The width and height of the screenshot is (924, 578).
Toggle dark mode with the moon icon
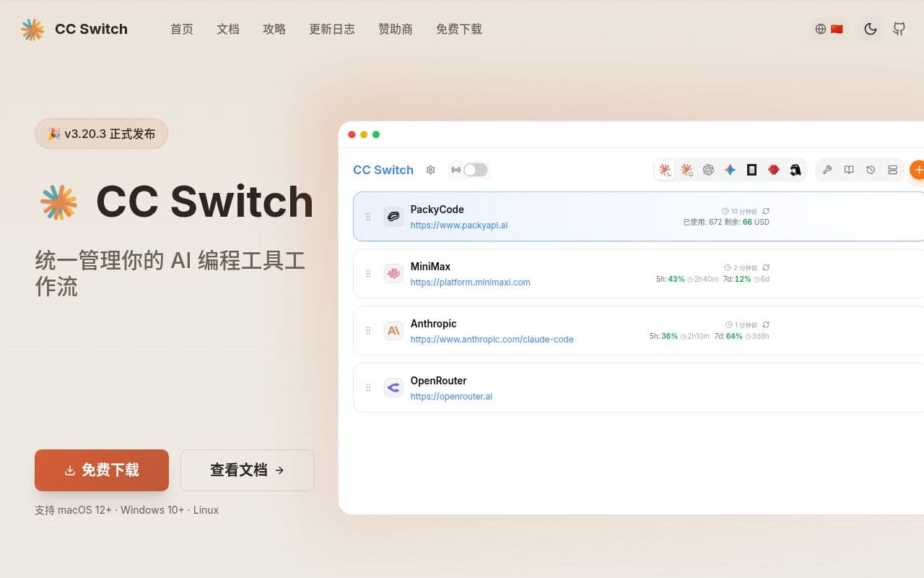pos(871,29)
